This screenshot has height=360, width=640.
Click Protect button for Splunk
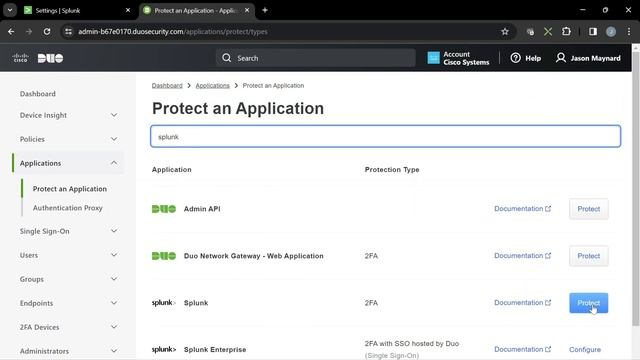589,303
